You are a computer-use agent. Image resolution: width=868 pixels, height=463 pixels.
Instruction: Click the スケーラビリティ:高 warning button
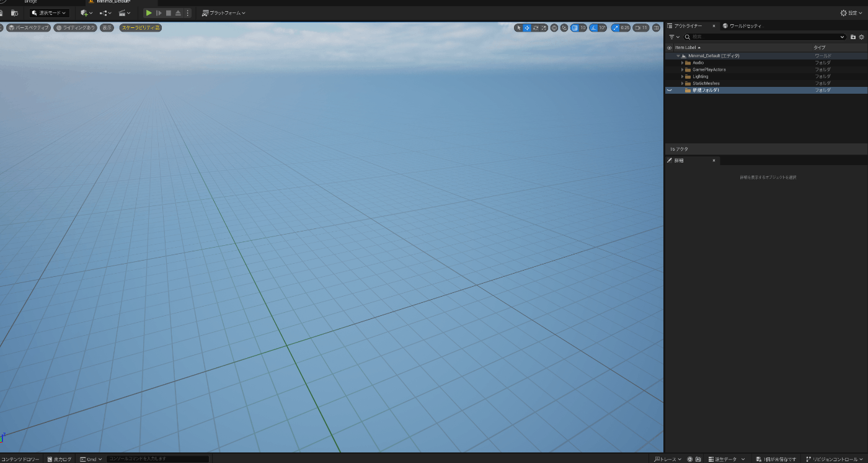coord(141,27)
